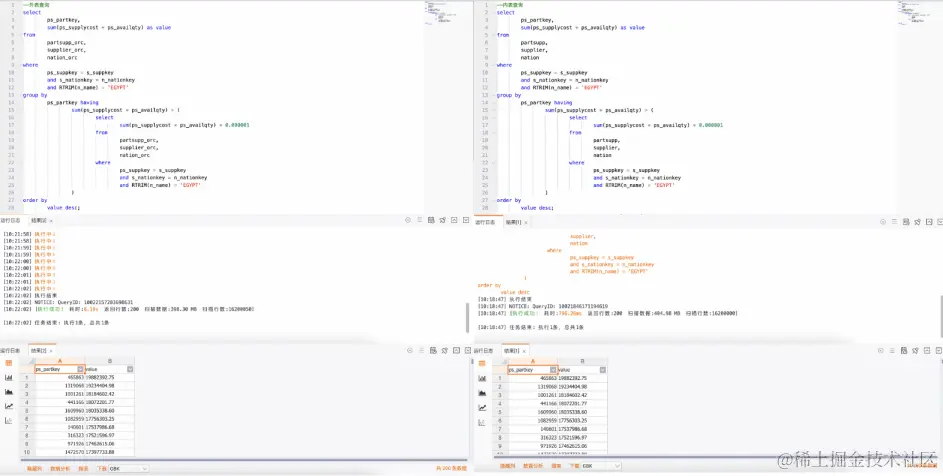
Task: Click 下载 button under outer-table results grid
Action: tap(102, 468)
